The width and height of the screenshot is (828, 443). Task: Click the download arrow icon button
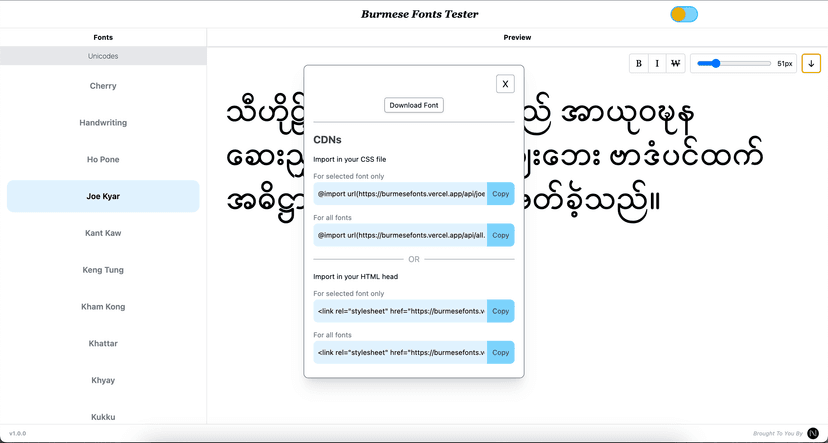pyautogui.click(x=811, y=63)
